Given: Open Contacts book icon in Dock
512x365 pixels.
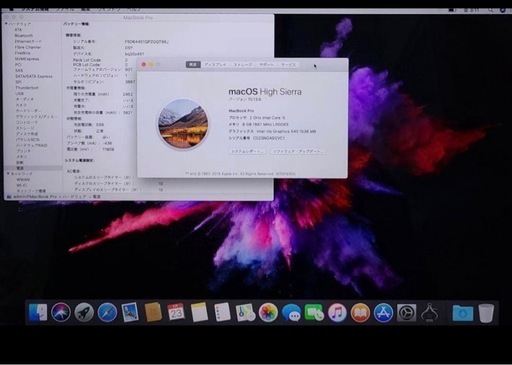Looking at the screenshot, I should point(153,312).
